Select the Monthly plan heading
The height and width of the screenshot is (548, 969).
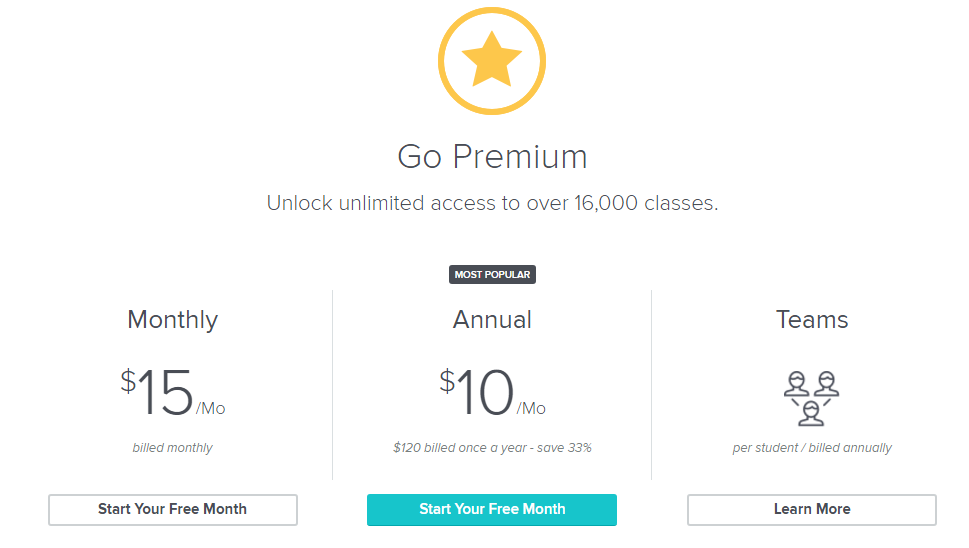point(172,320)
